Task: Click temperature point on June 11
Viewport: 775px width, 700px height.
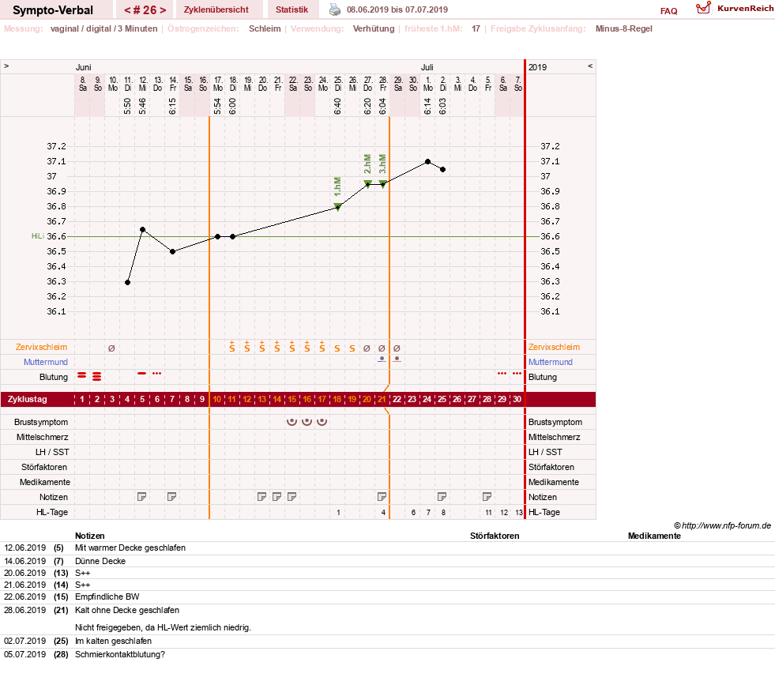Action: point(127,282)
